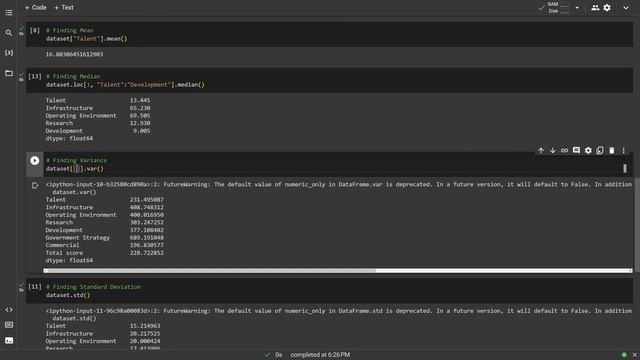Screen dimensions: 640x360
Task: Close the bottom status bar with X
Action: point(635,355)
